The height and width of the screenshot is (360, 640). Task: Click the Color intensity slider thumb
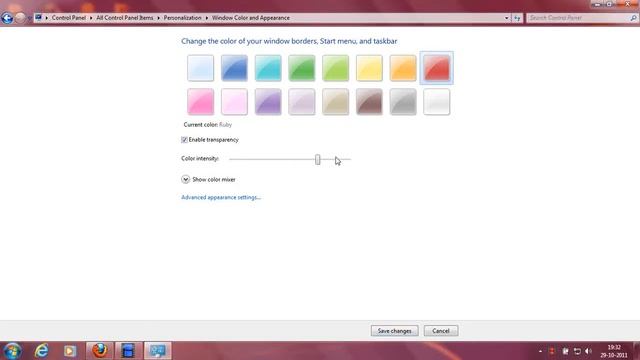coord(318,160)
